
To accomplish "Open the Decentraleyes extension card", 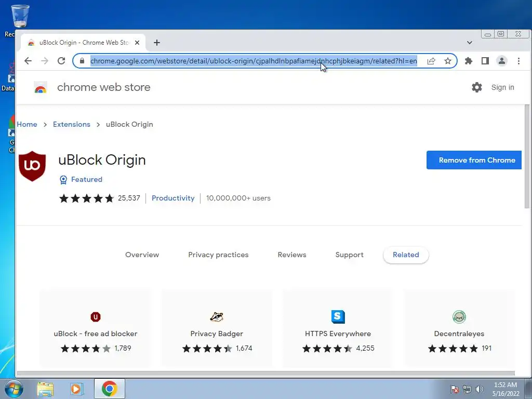I will click(x=459, y=328).
